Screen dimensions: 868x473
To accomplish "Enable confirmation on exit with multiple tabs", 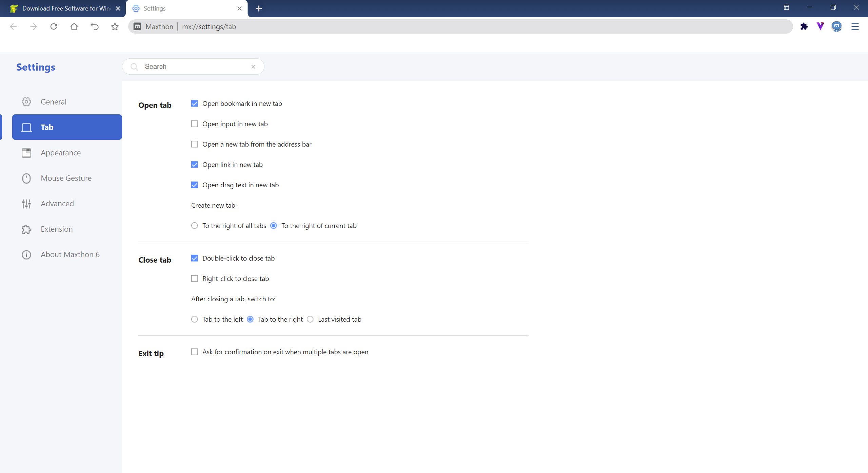I will click(194, 352).
